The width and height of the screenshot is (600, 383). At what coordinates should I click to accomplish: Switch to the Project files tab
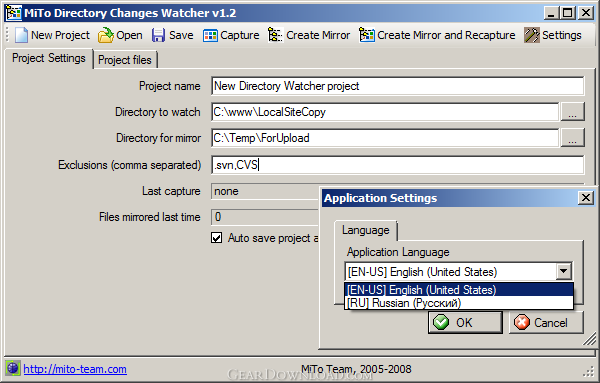click(125, 60)
